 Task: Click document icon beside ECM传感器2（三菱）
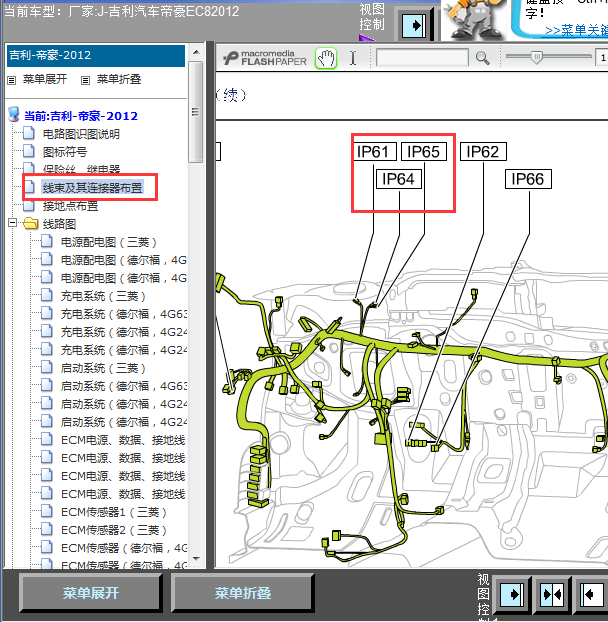click(x=47, y=529)
